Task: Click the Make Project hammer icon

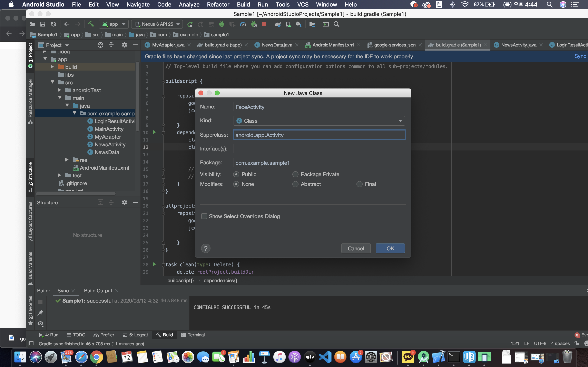Action: pos(91,24)
